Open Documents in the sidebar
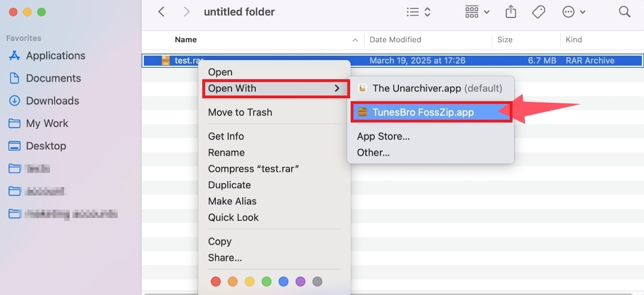 pyautogui.click(x=53, y=78)
